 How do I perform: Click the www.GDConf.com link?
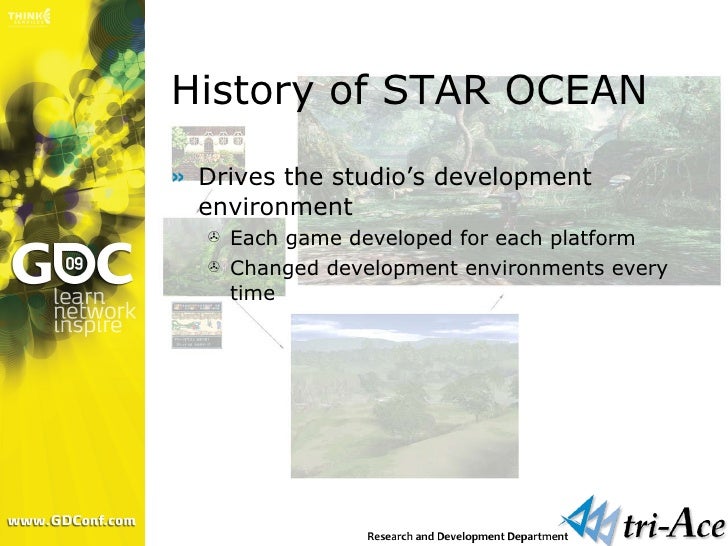coord(72,521)
